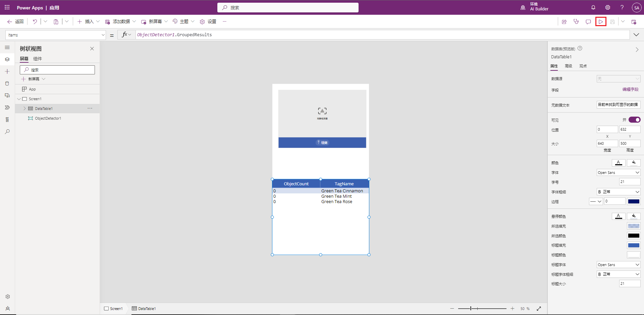Open the media pane in sidebar
The image size is (644, 315).
click(x=7, y=96)
